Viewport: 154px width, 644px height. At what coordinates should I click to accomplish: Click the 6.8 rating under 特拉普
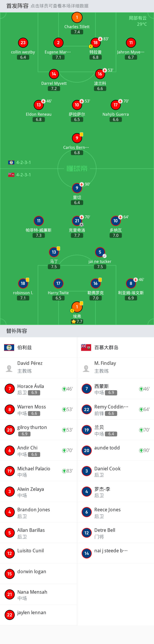(x=96, y=57)
